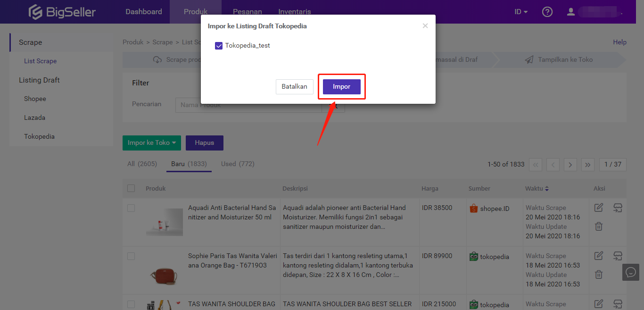The image size is (644, 310).
Task: Click the Pencarian product name search field
Action: click(x=248, y=105)
